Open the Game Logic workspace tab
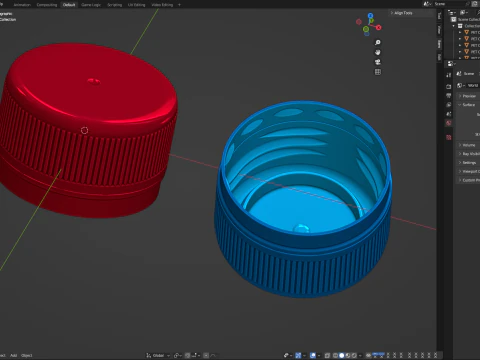The width and height of the screenshot is (480, 360). click(91, 5)
